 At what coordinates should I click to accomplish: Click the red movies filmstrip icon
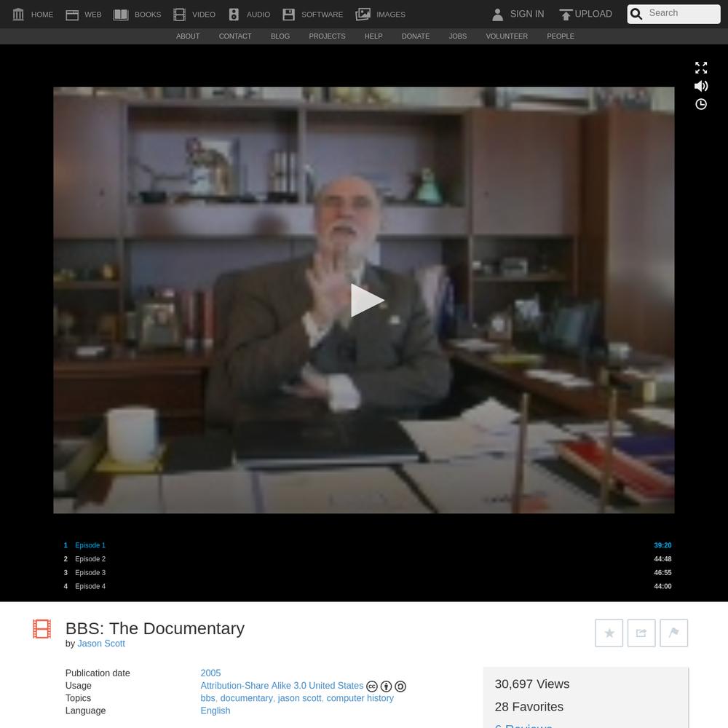(x=41, y=629)
